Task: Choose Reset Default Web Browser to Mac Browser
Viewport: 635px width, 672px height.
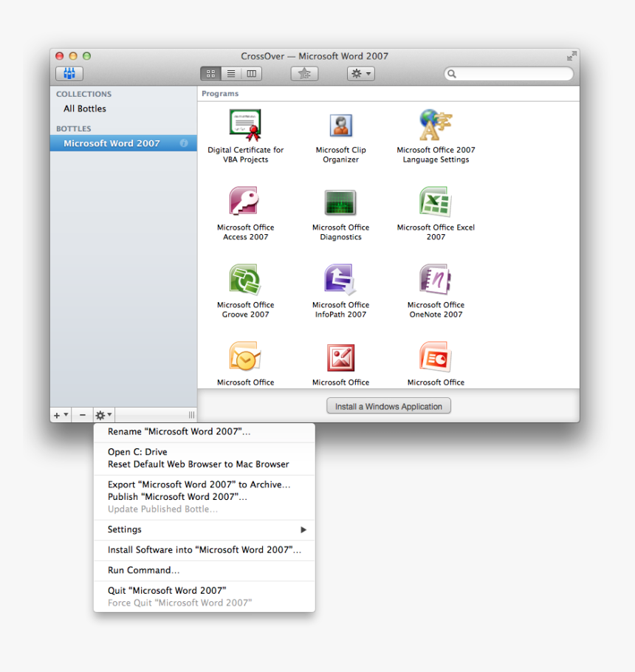Action: click(205, 464)
